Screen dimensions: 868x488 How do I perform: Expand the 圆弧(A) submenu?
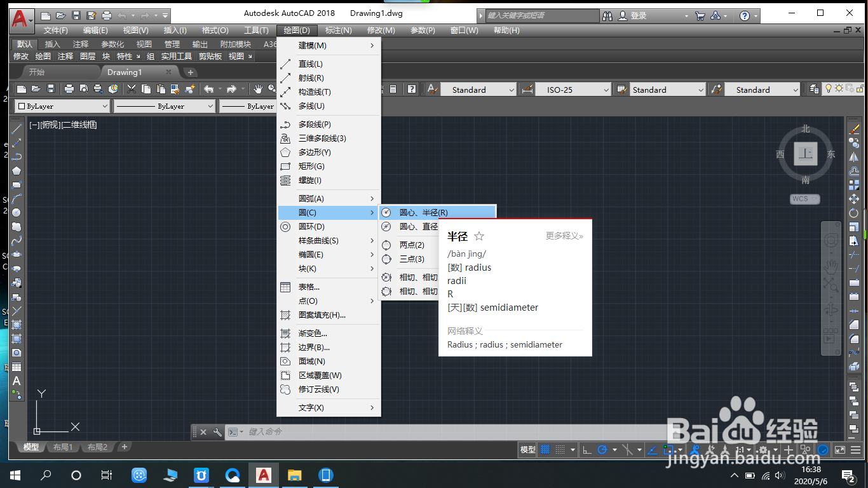pos(329,199)
